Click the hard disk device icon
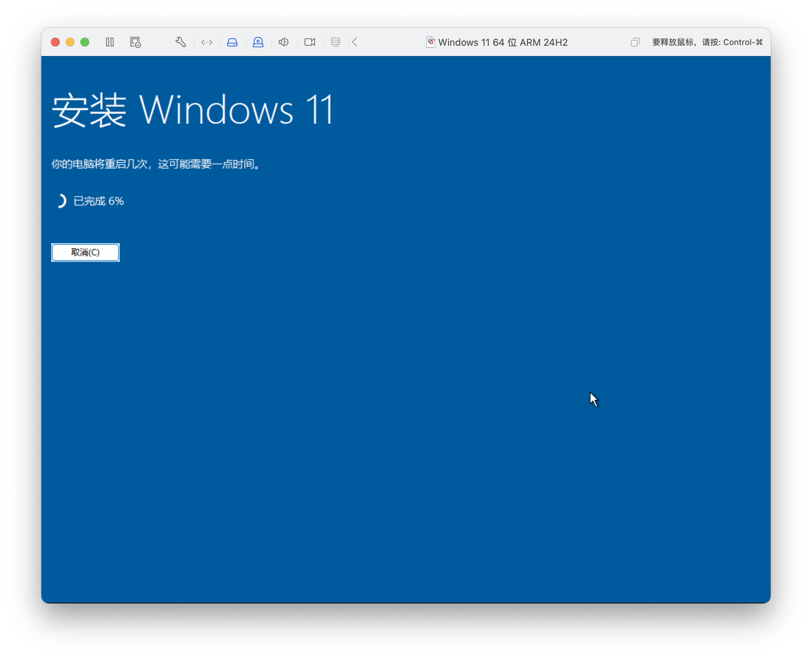Viewport: 812px width, 658px height. (232, 42)
